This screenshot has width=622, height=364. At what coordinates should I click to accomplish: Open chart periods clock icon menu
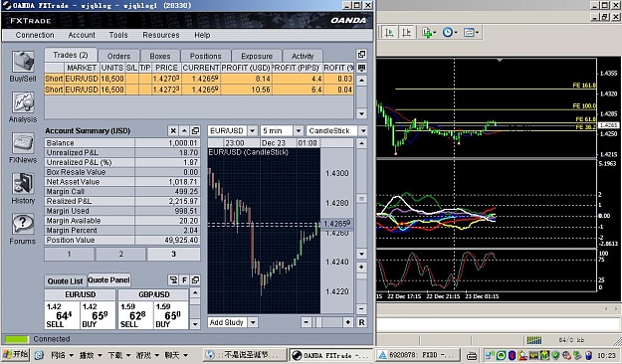450,32
